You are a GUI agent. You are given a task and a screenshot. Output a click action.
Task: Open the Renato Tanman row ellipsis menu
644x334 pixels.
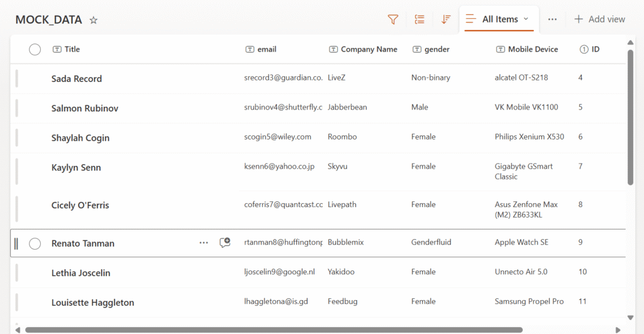[x=204, y=243]
